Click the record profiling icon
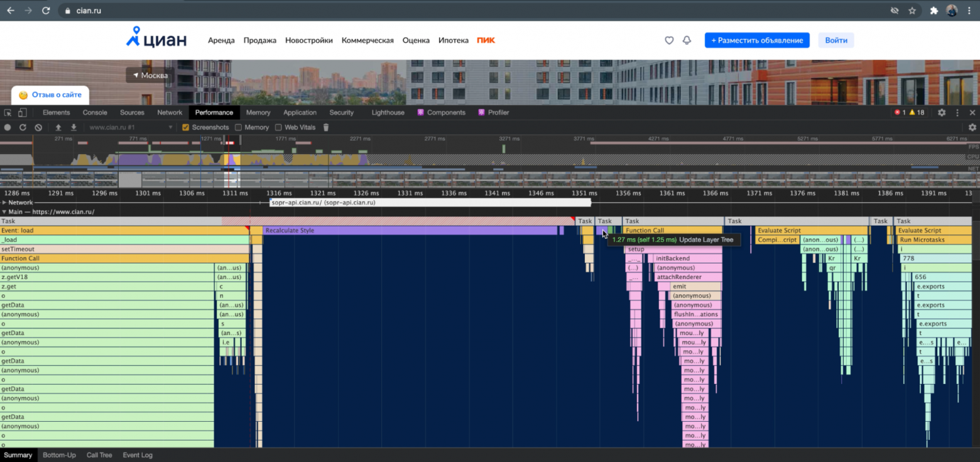 tap(7, 127)
